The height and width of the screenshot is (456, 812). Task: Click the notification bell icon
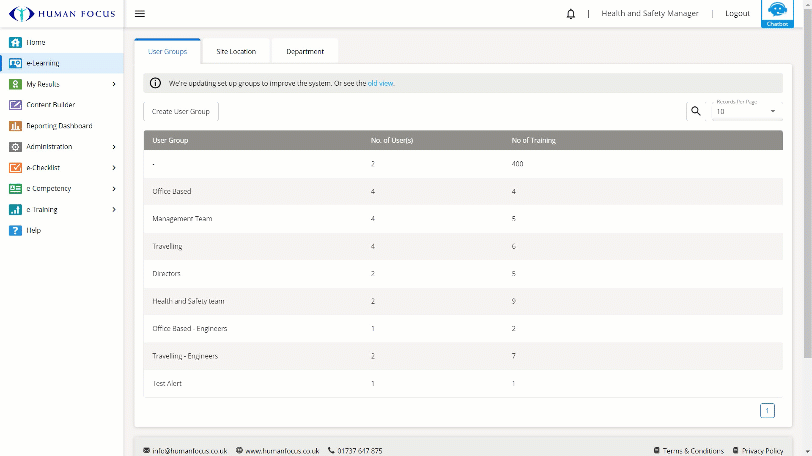(x=570, y=14)
